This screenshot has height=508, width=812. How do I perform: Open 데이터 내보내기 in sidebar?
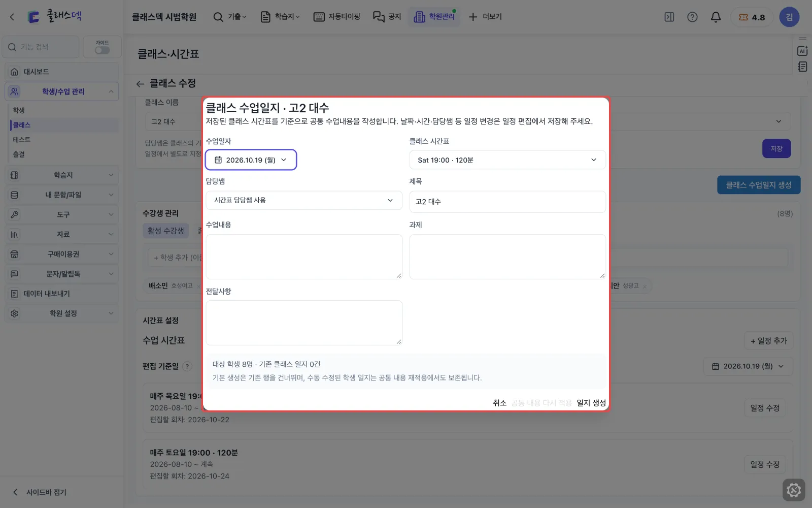[62, 294]
